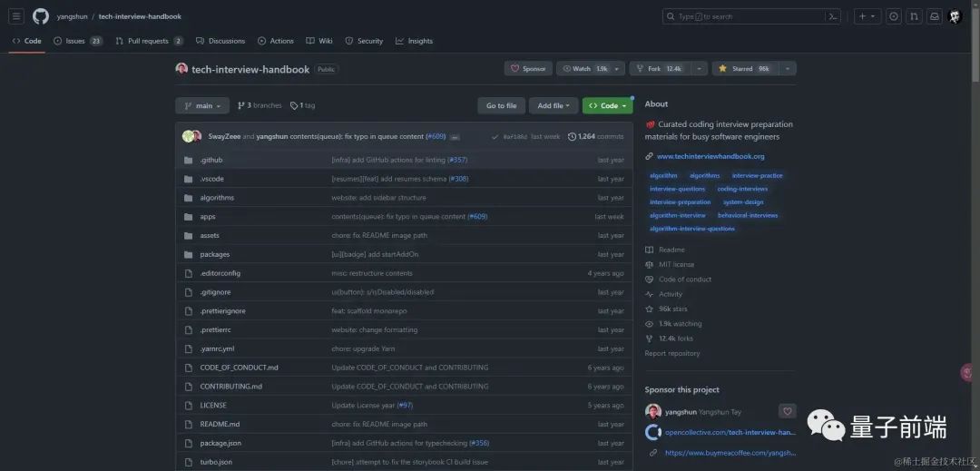Open the Add file dropdown
The width and height of the screenshot is (980, 471).
554,105
